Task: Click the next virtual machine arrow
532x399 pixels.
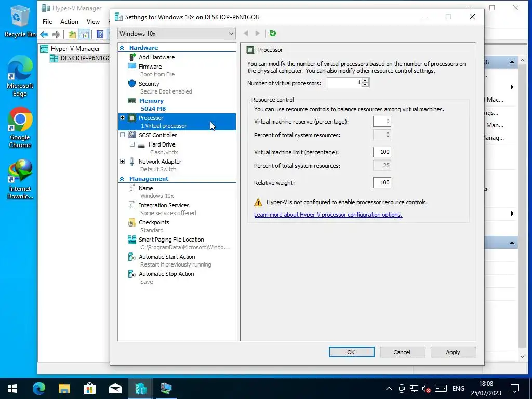Action: 257,33
